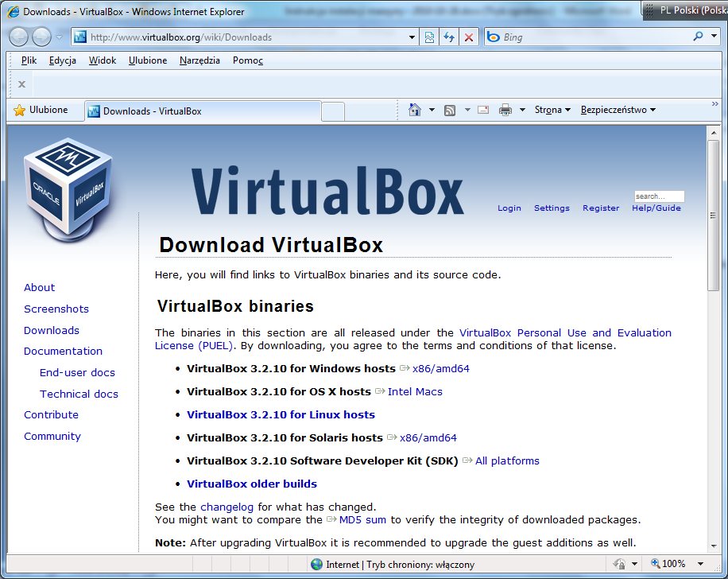Open a new blank tab

point(333,111)
